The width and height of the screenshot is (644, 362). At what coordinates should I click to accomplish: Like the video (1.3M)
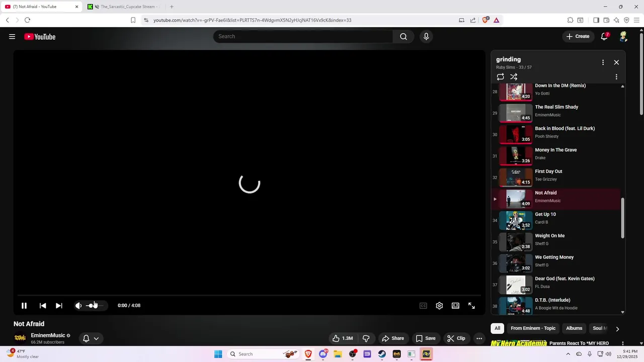tap(342, 338)
